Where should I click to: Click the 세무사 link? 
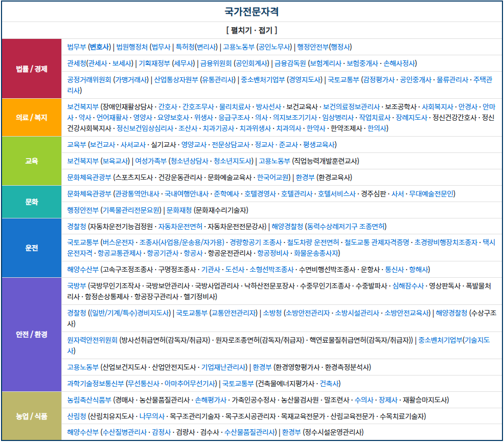184,63
